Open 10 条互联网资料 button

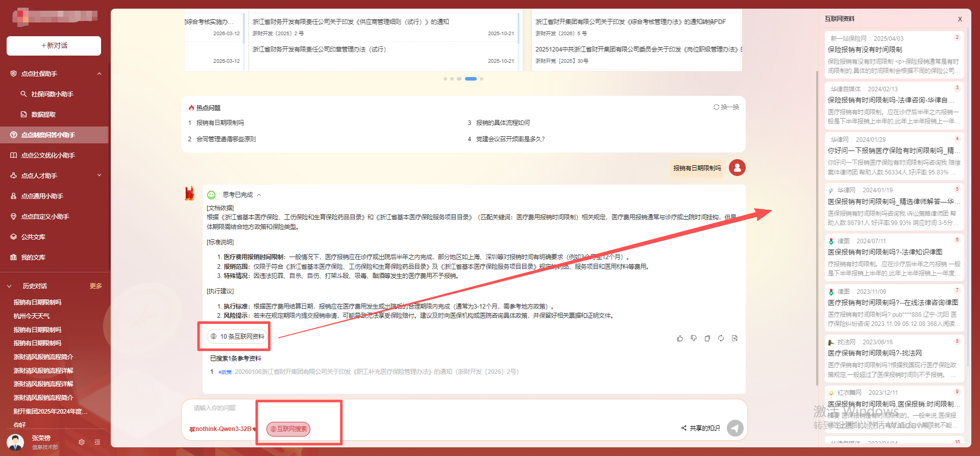tap(237, 336)
